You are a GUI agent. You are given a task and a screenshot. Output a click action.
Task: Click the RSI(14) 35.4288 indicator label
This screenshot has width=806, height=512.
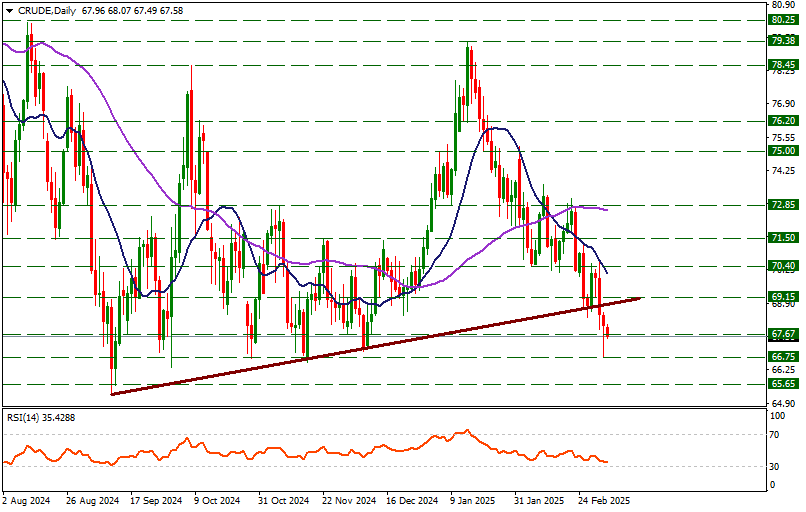click(41, 417)
